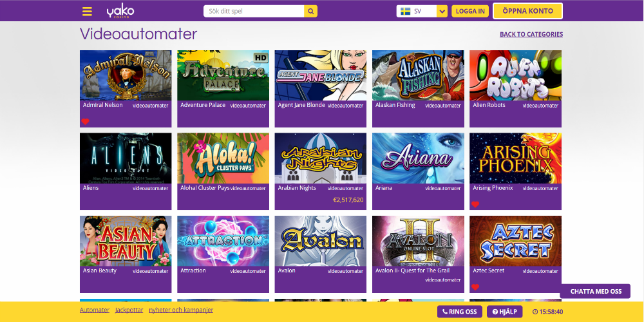Image resolution: width=644 pixels, height=322 pixels.
Task: Click the search magnifier icon
Action: pyautogui.click(x=310, y=11)
